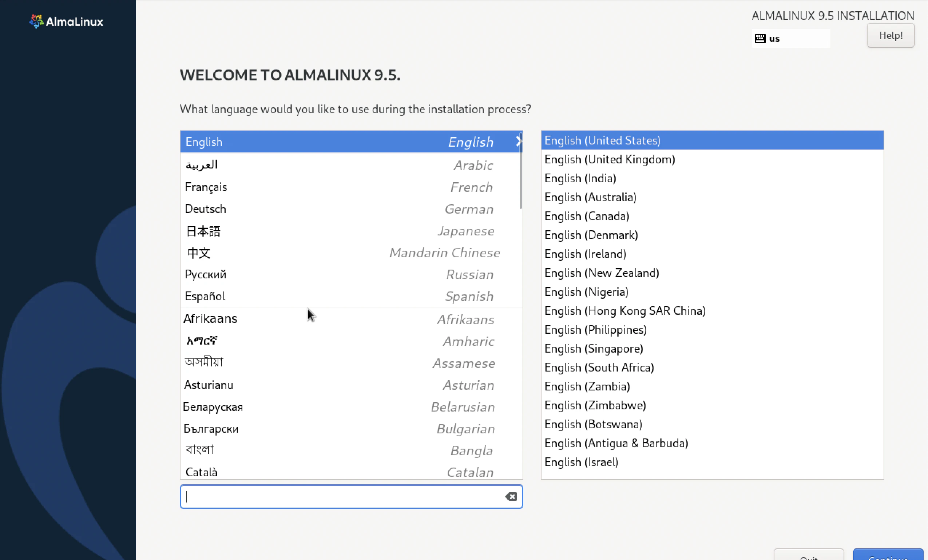
Task: Select English (Nigeria) locale
Action: click(x=712, y=291)
